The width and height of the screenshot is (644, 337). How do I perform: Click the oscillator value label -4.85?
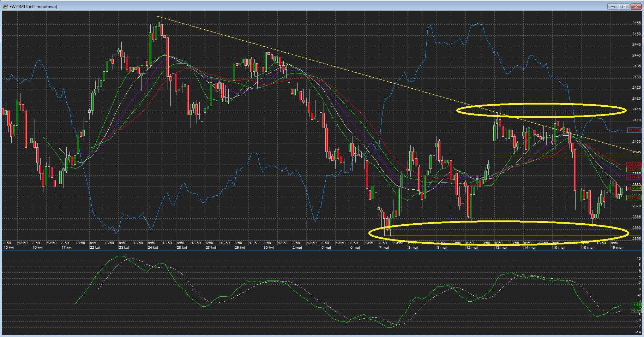(637, 305)
